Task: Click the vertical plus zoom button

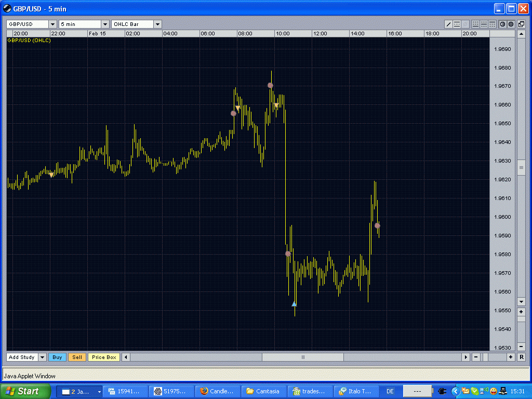Action: [x=522, y=312]
